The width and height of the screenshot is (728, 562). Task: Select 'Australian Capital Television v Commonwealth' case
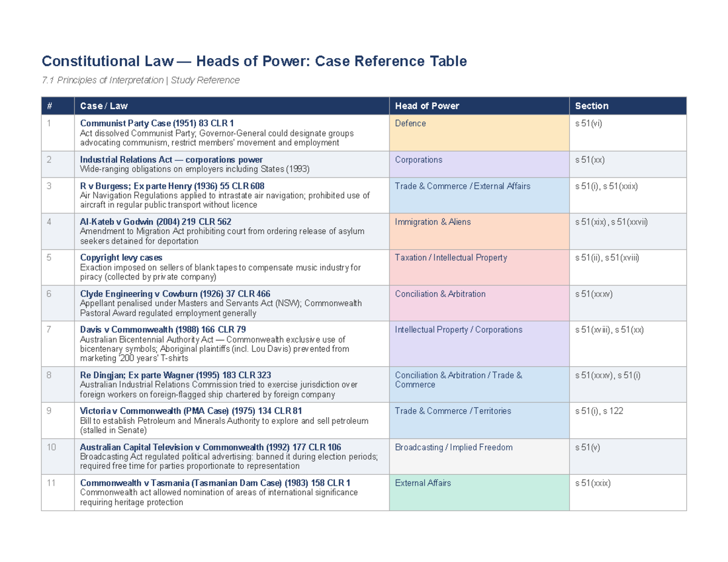tap(211, 447)
